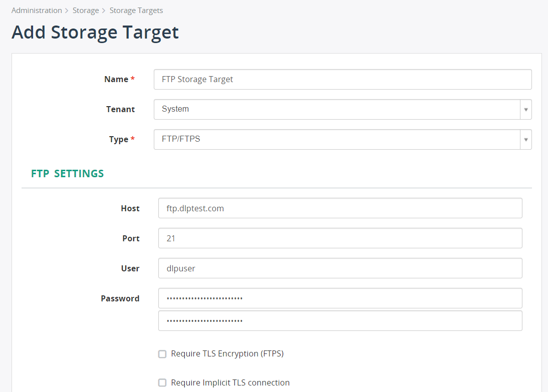Focus the confirm password field

[341, 321]
